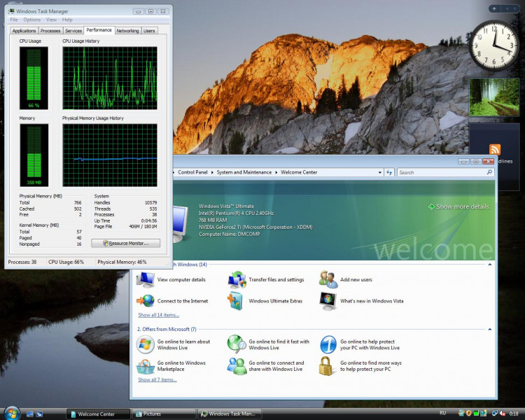Switch to the Services tab
Viewport: 525px width, 420px height.
pyautogui.click(x=73, y=31)
